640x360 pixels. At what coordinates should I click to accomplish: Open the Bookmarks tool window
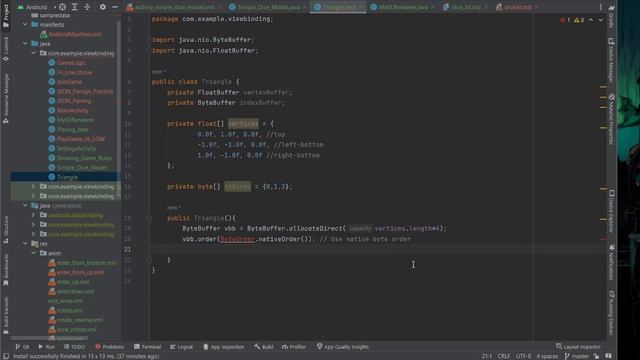tap(5, 270)
